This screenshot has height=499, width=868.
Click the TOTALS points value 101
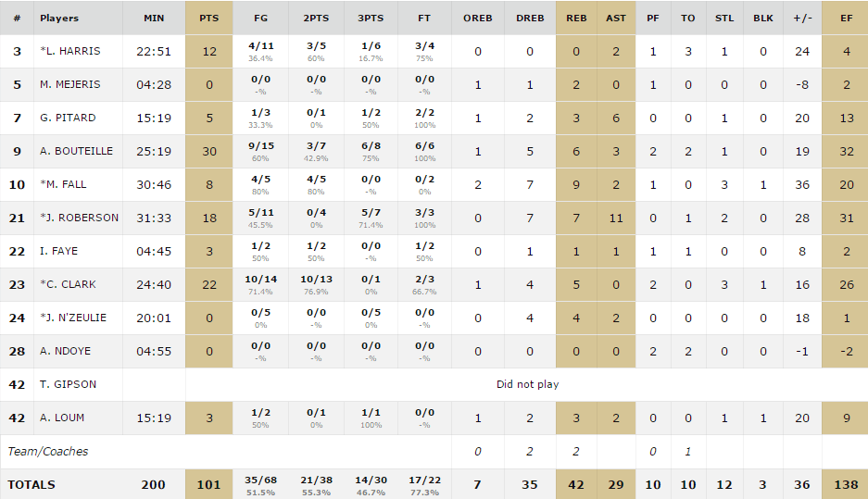[x=208, y=484]
